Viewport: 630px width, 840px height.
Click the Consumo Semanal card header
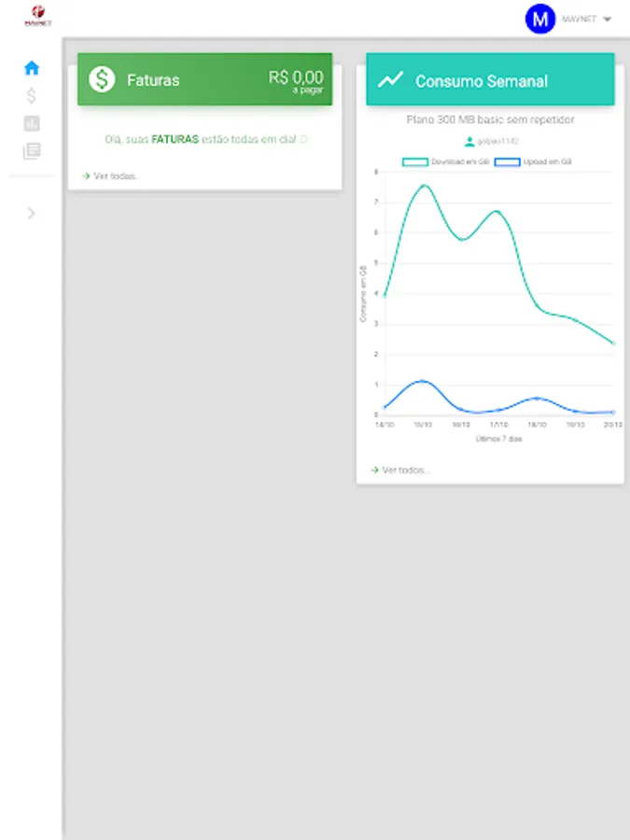point(490,80)
